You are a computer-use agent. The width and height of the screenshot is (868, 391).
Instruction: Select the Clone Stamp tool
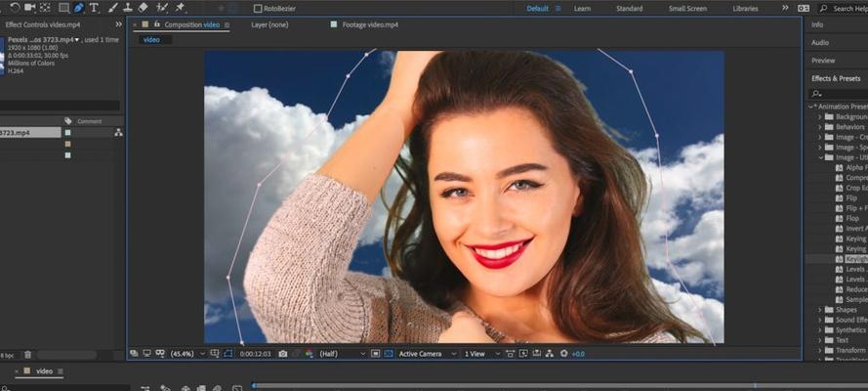click(128, 8)
